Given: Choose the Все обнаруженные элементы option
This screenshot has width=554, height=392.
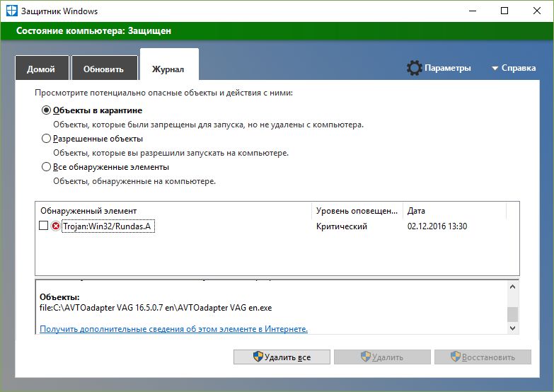Looking at the screenshot, I should click(x=47, y=167).
